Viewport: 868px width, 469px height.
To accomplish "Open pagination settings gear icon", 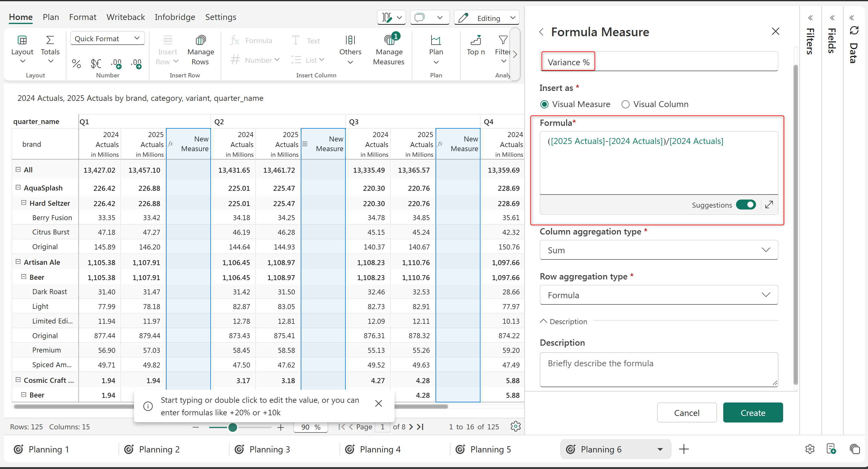I will (x=515, y=427).
